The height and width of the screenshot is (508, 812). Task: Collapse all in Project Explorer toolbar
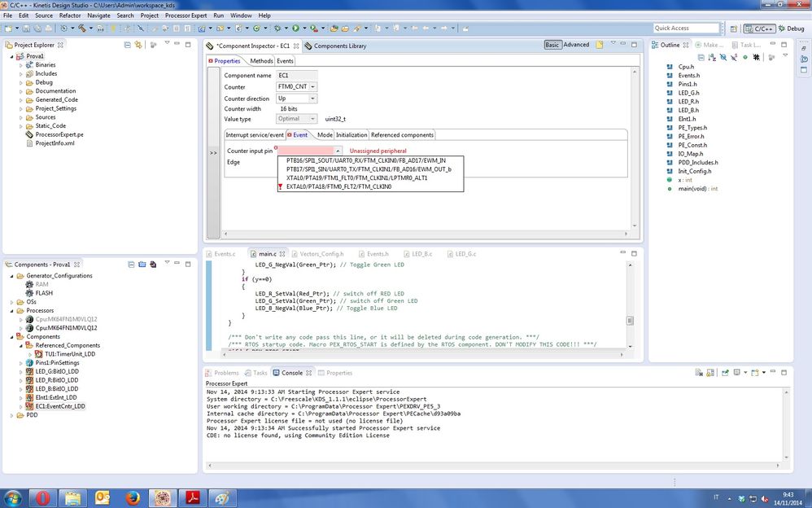128,45
